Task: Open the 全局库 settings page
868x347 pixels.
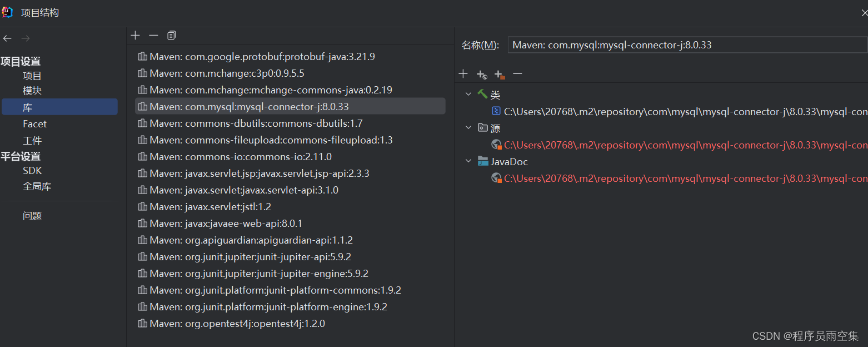Action: point(37,187)
